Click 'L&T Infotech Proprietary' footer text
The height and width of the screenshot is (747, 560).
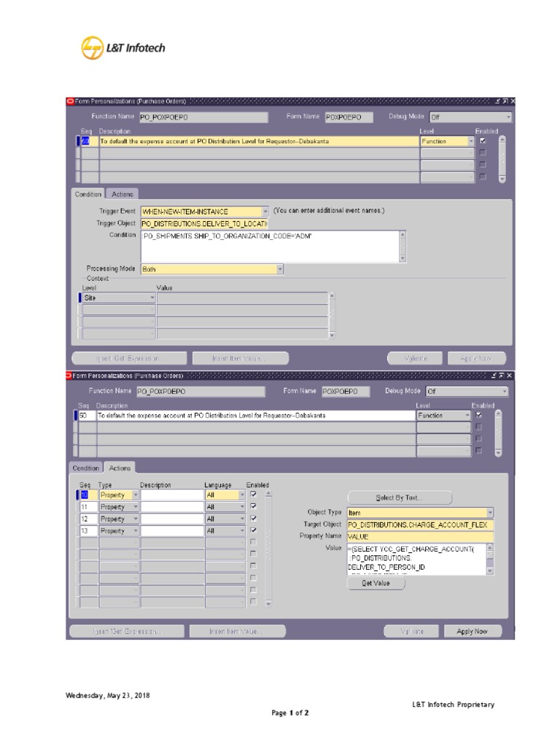(454, 704)
